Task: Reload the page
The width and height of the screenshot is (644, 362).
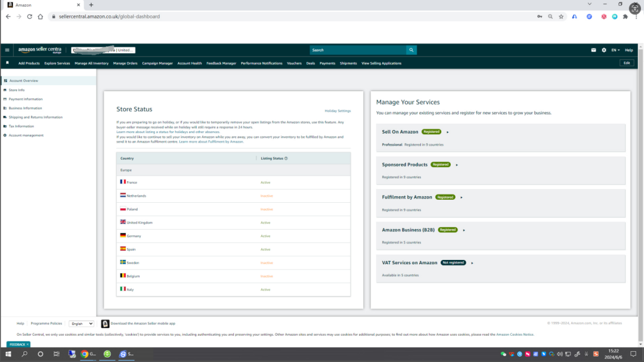Action: coord(30,17)
